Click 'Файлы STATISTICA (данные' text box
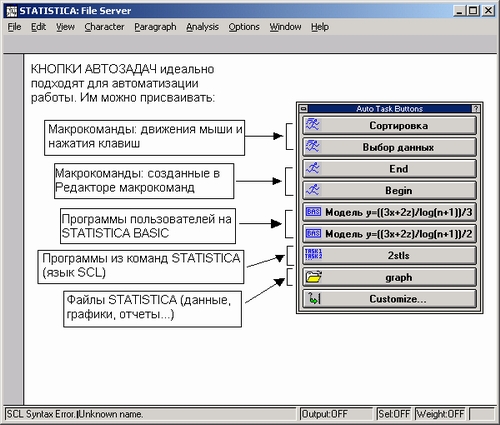Image resolution: width=500 pixels, height=425 pixels. pos(152,309)
